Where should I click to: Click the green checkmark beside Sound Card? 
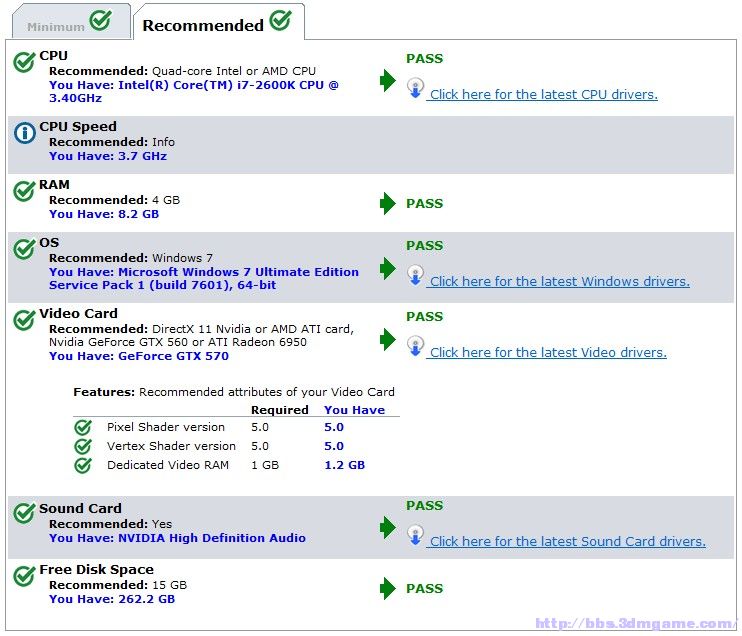tap(24, 513)
